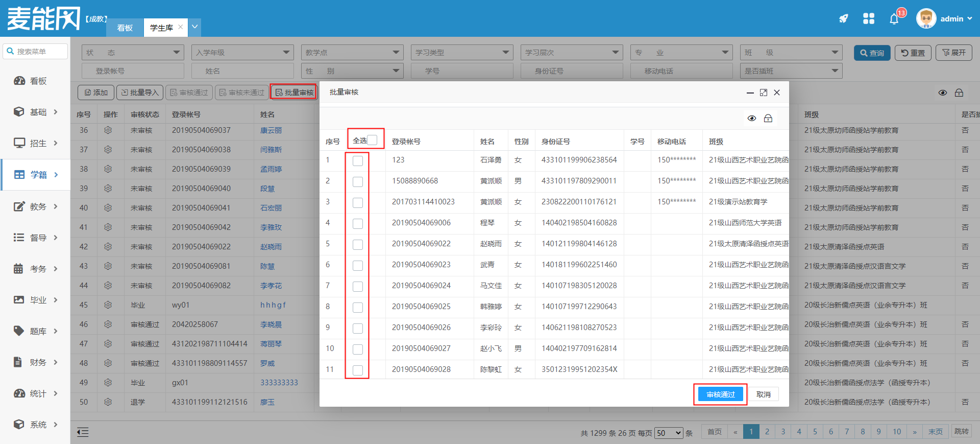This screenshot has height=444, width=980.
Task: Click the gear icon in row 36
Action: pos(108,130)
